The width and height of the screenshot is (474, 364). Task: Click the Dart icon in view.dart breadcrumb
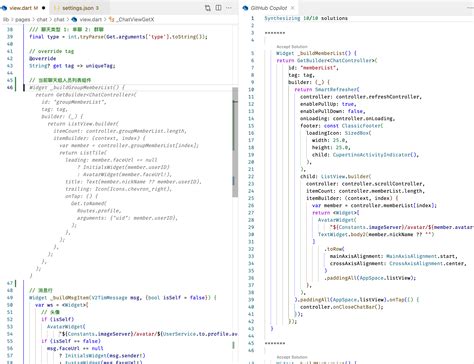tap(74, 19)
